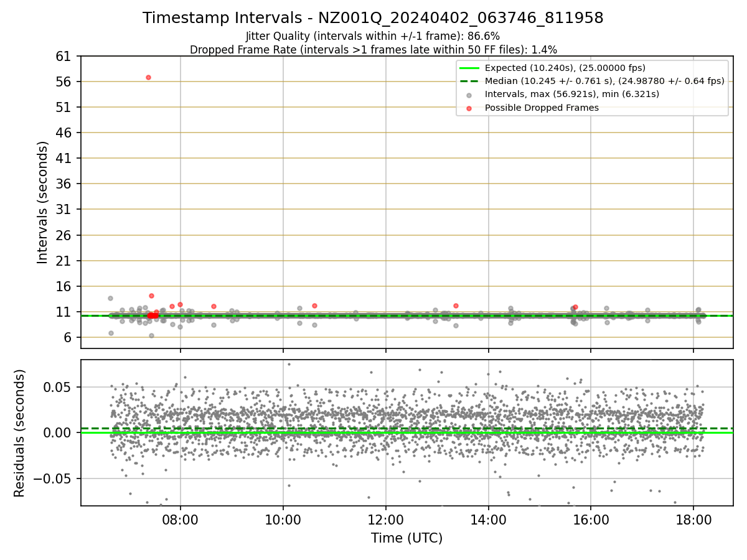Click the y-axis tick label "41"

click(64, 159)
